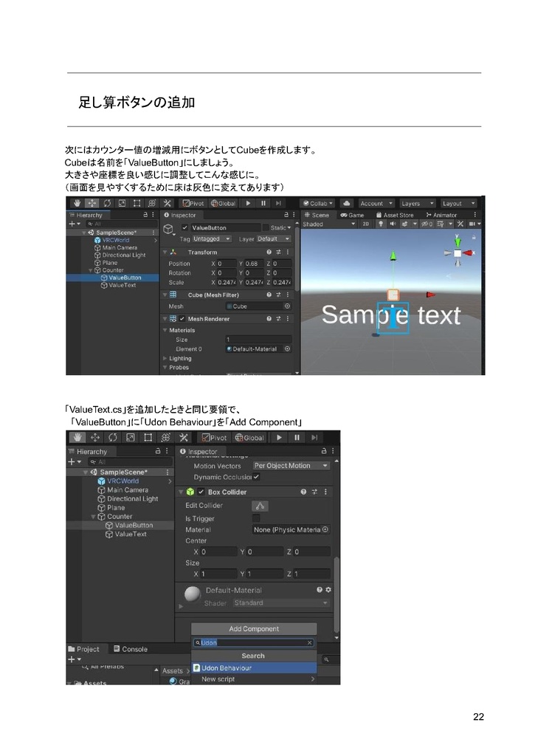535x756 pixels.
Task: Switch to the Game tab
Action: 352,215
